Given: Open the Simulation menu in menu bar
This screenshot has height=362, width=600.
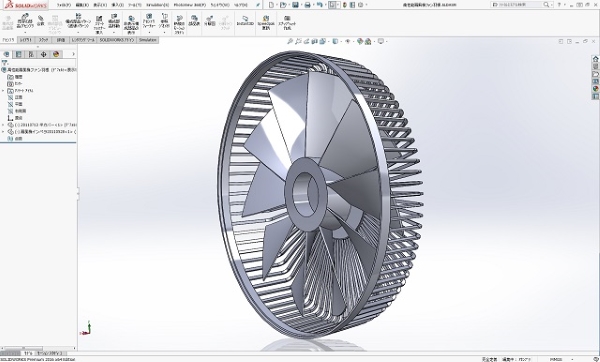Looking at the screenshot, I should point(157,5).
